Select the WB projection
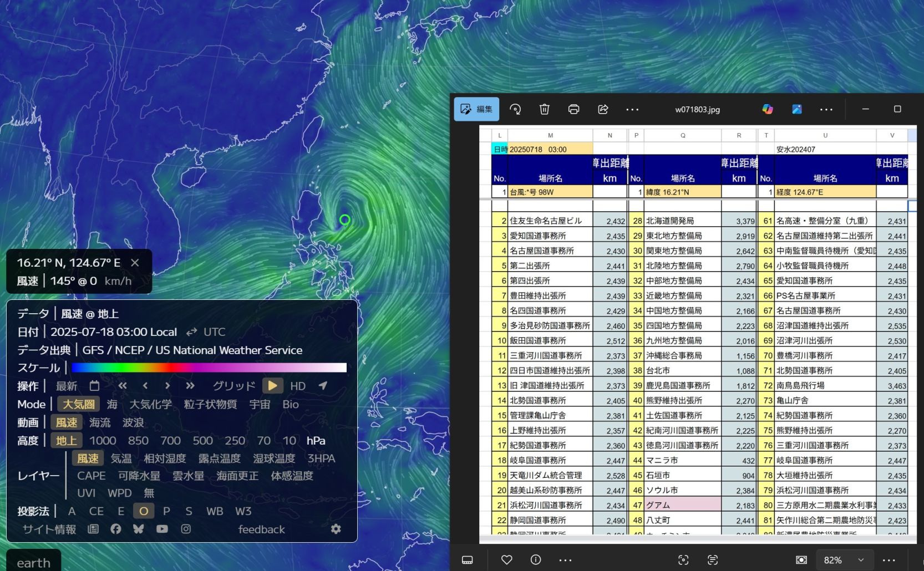924x571 pixels. coord(215,511)
